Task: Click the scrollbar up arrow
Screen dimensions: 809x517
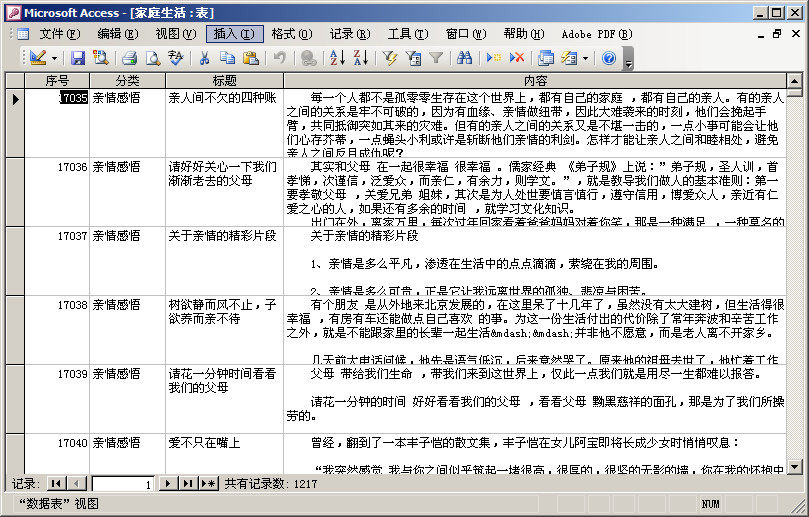Action: tap(794, 81)
